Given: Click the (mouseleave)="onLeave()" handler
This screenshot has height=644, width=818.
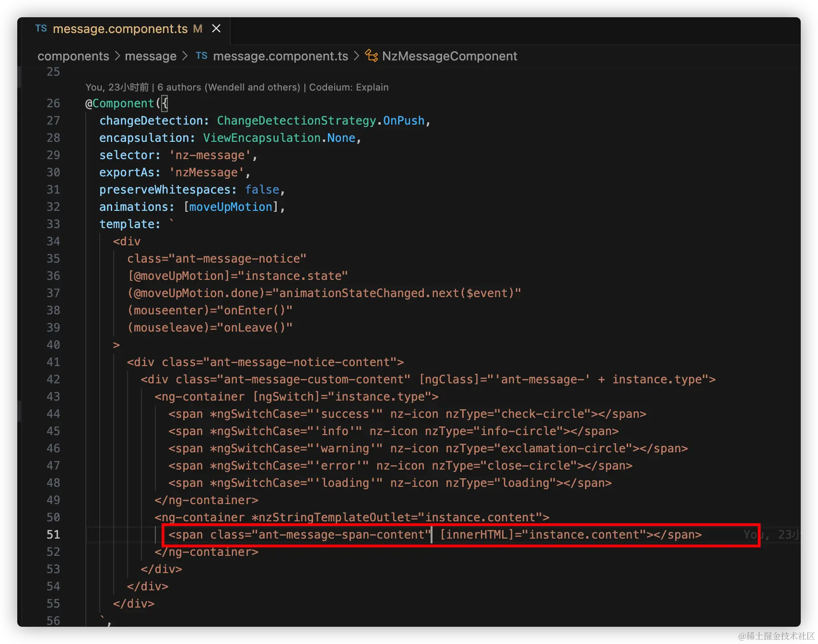Looking at the screenshot, I should [x=210, y=328].
